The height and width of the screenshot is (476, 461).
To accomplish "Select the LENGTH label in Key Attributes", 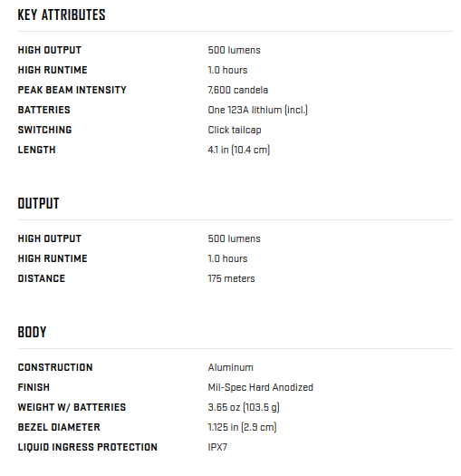I will (37, 150).
